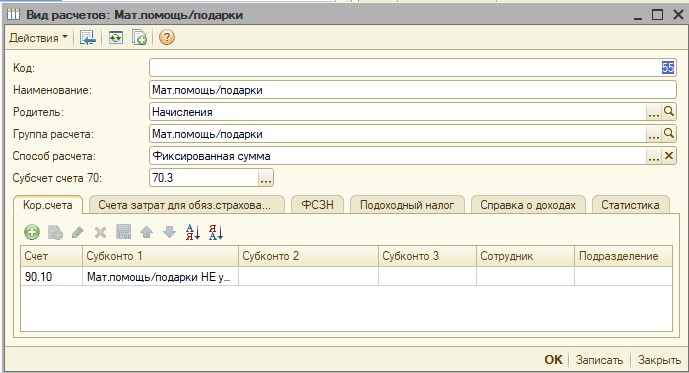689x373 pixels.
Task: Select the cell with account 90.10
Action: [x=51, y=276]
